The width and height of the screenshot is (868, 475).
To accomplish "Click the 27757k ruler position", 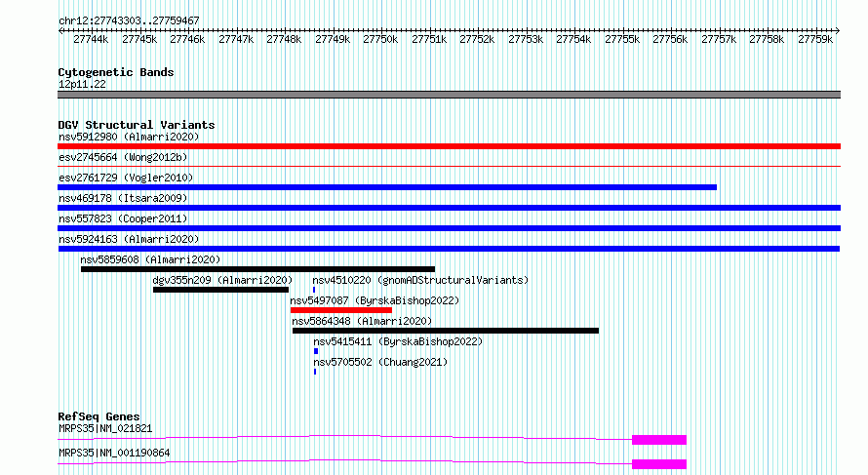I will 719,39.
